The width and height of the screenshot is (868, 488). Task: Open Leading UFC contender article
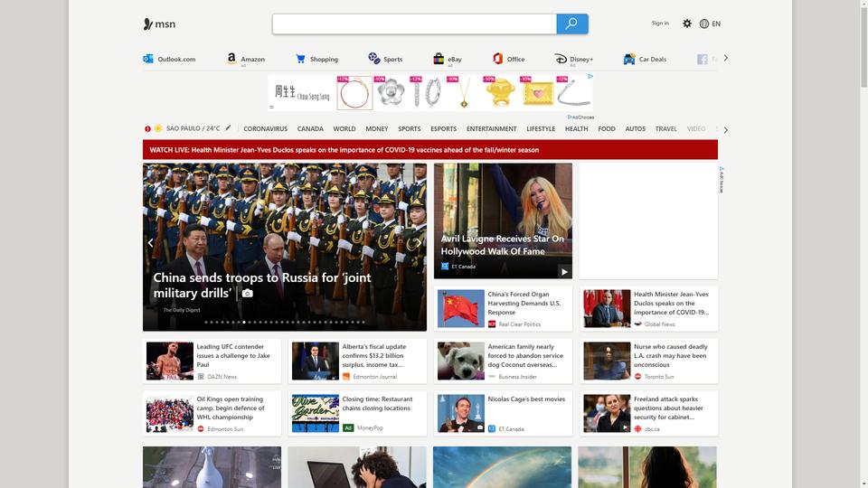click(x=212, y=361)
